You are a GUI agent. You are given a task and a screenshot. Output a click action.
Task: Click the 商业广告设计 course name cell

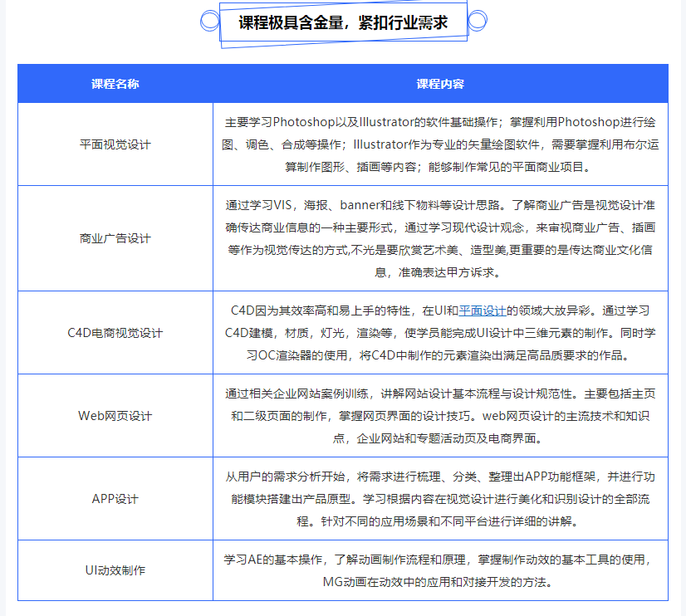coord(115,238)
